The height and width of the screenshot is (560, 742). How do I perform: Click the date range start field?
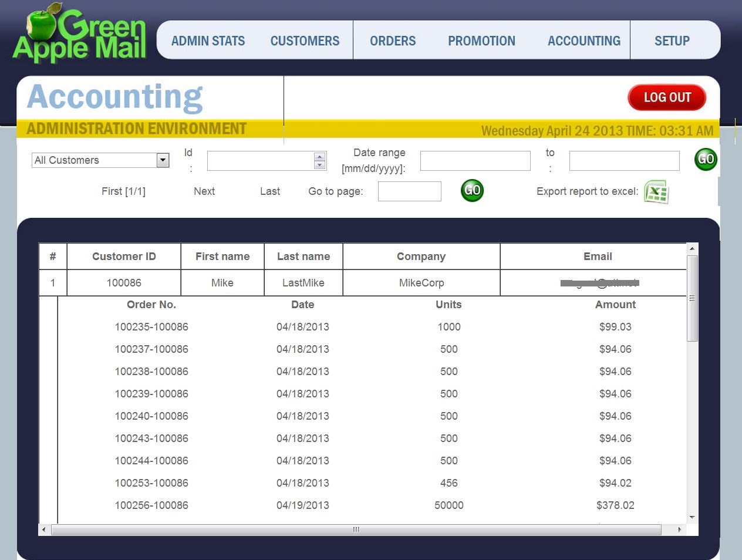[475, 161]
